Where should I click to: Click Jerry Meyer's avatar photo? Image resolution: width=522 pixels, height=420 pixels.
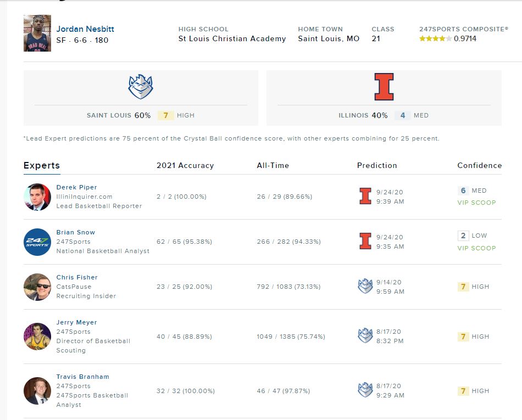pyautogui.click(x=37, y=336)
